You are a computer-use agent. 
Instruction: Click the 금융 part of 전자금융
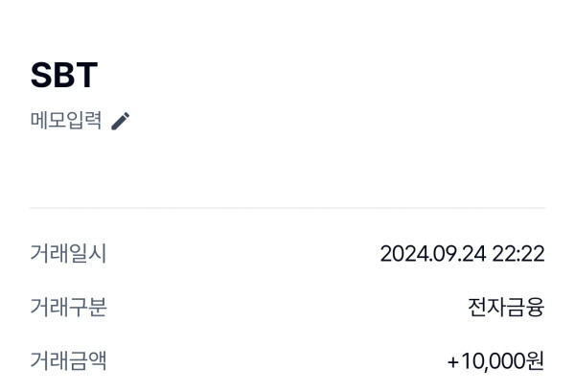click(525, 308)
